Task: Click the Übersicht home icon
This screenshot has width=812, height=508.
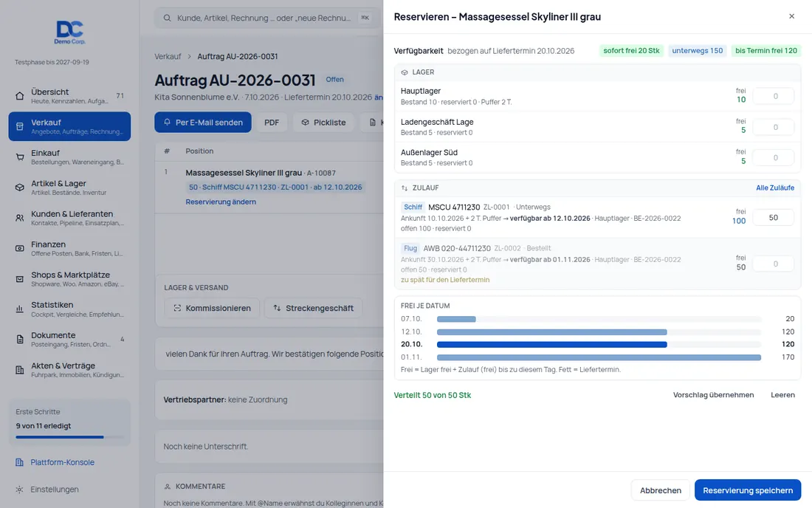Action: coord(20,96)
